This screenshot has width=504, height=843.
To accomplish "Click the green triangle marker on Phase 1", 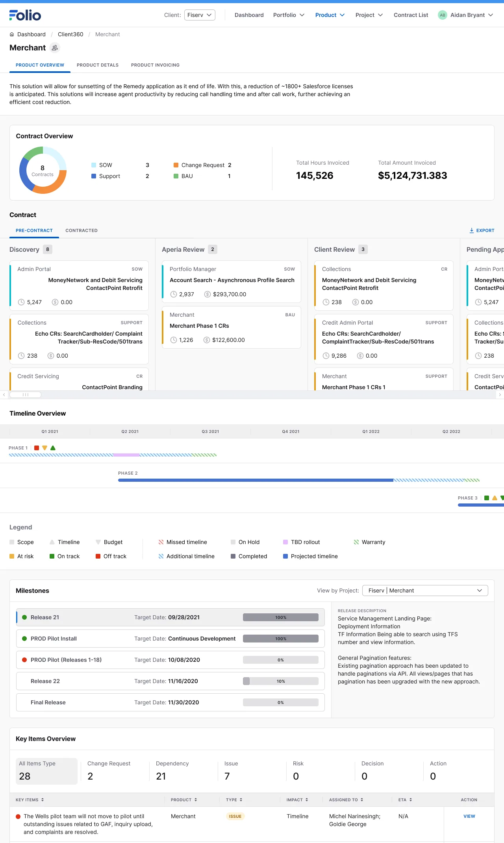I will (53, 448).
